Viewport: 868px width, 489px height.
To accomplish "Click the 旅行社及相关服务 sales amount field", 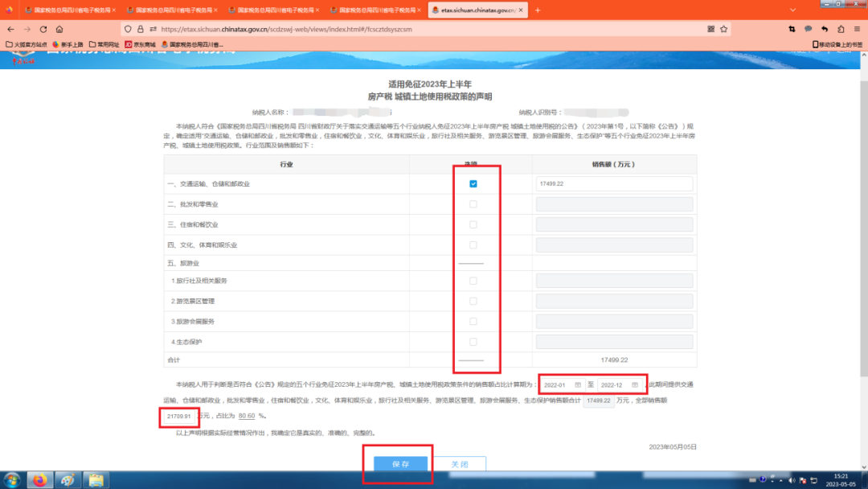I will click(614, 281).
